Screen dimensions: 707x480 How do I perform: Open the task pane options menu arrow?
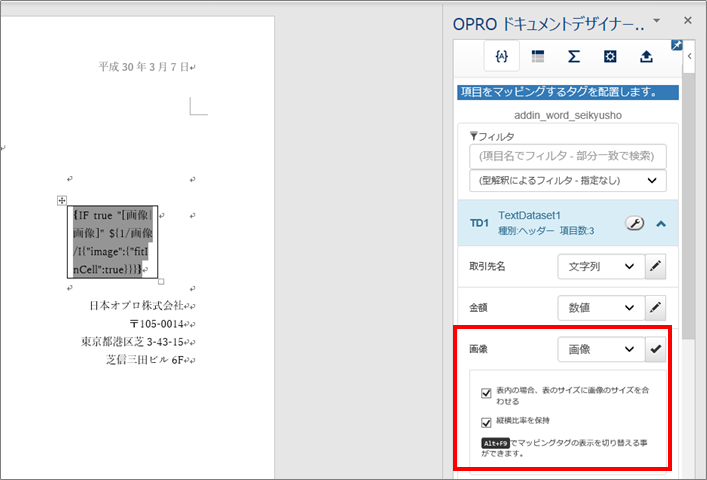[x=656, y=20]
